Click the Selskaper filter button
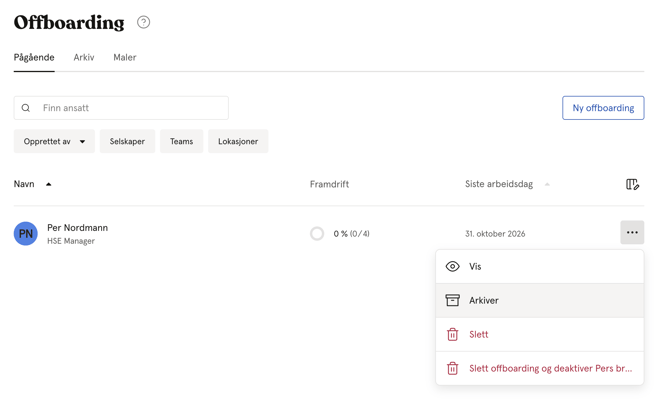 [x=127, y=141]
